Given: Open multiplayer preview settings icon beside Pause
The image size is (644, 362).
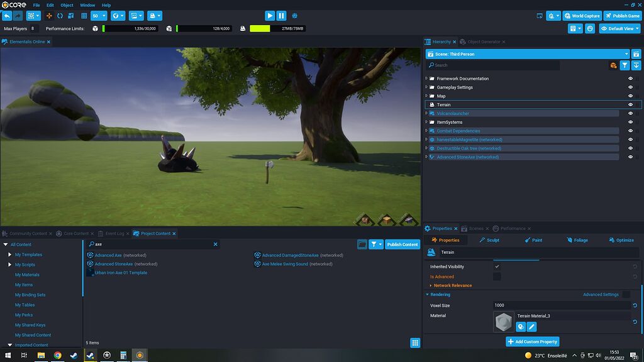Looking at the screenshot, I should (x=294, y=16).
